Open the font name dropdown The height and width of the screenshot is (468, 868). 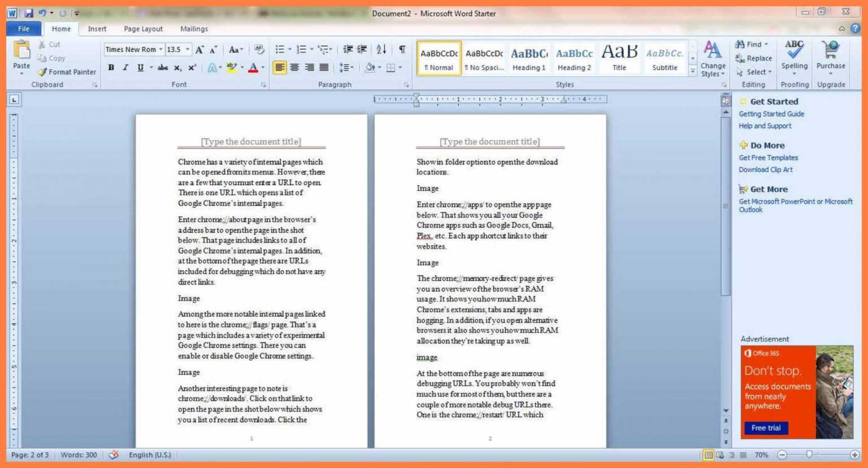click(x=162, y=49)
